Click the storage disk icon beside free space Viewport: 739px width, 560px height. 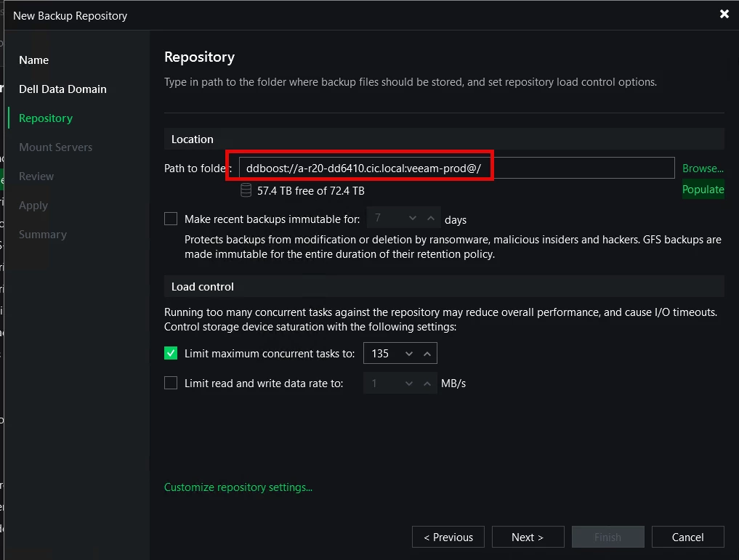click(x=246, y=191)
